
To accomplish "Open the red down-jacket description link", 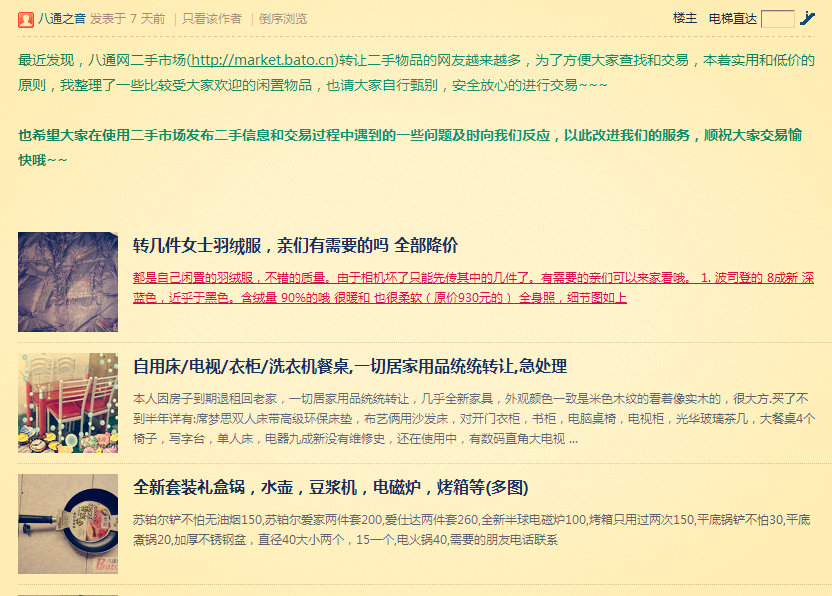I will point(473,288).
